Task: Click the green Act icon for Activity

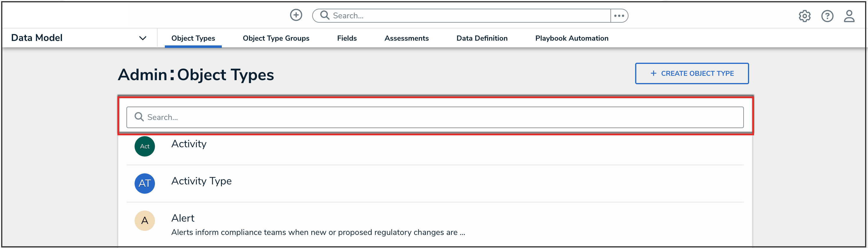Action: pyautogui.click(x=144, y=146)
